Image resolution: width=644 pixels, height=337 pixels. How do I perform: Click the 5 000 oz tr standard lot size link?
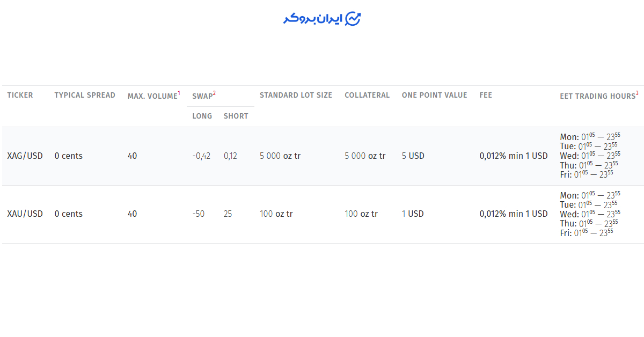pos(280,156)
